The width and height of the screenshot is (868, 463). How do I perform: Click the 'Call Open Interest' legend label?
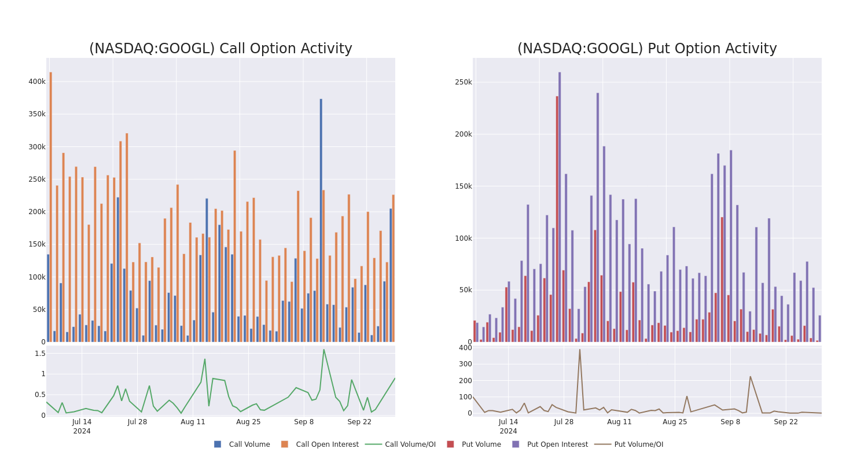tap(328, 444)
